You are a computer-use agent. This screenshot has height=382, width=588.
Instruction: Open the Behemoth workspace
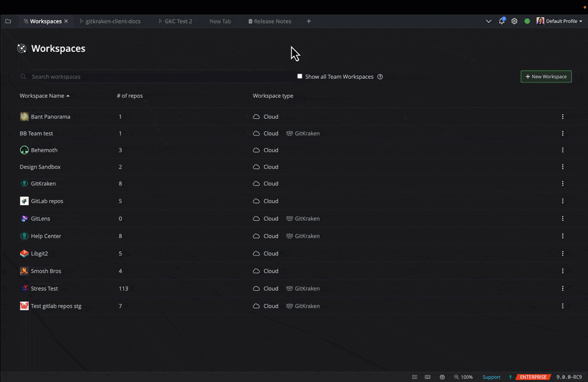click(x=44, y=150)
